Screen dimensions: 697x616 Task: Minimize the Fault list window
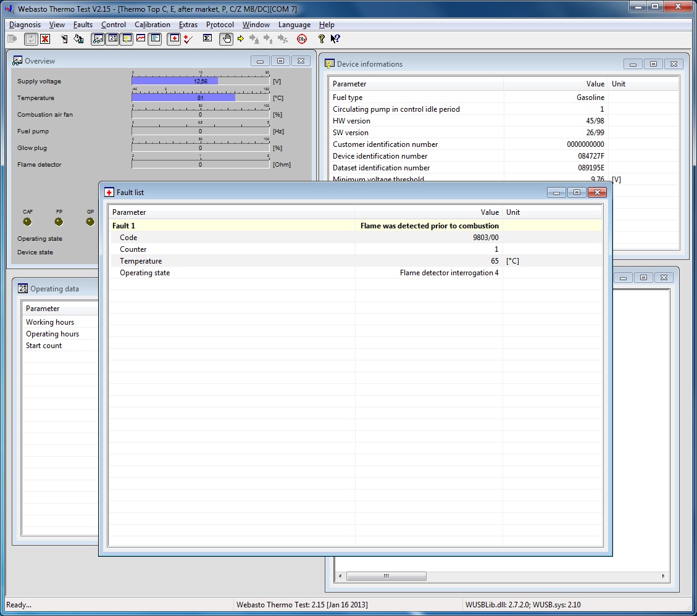(556, 193)
